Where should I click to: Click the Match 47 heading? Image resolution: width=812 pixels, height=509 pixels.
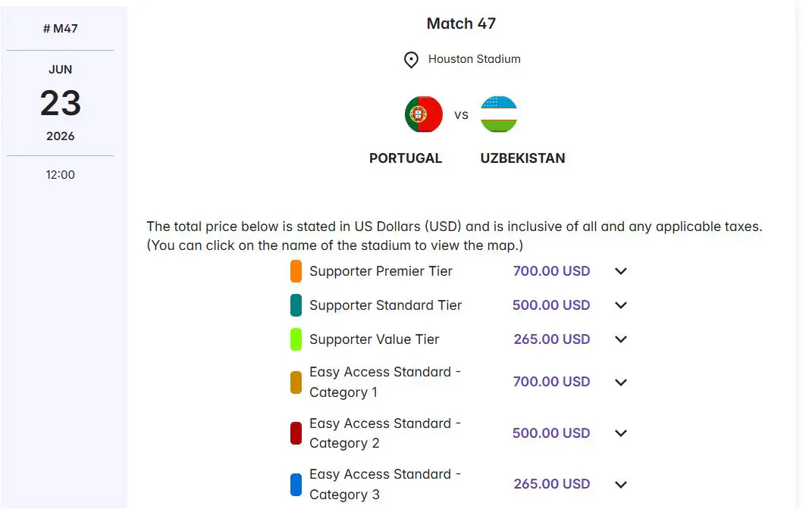[x=461, y=23]
